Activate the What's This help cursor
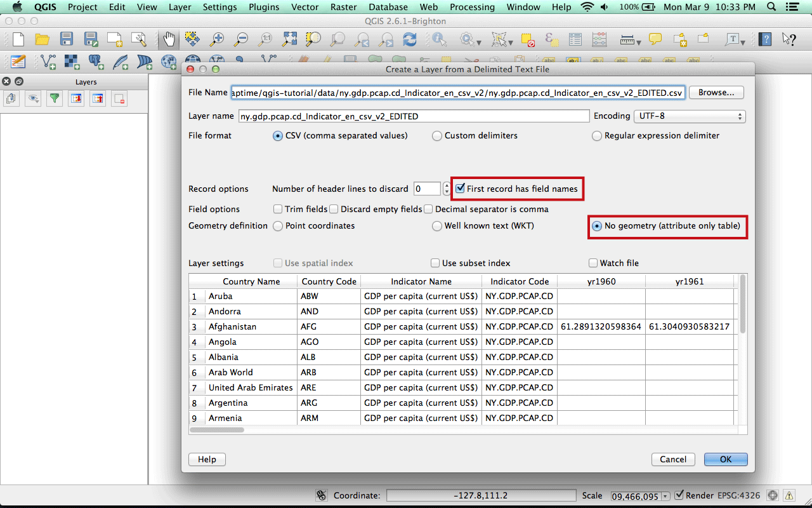The width and height of the screenshot is (812, 508). (789, 39)
